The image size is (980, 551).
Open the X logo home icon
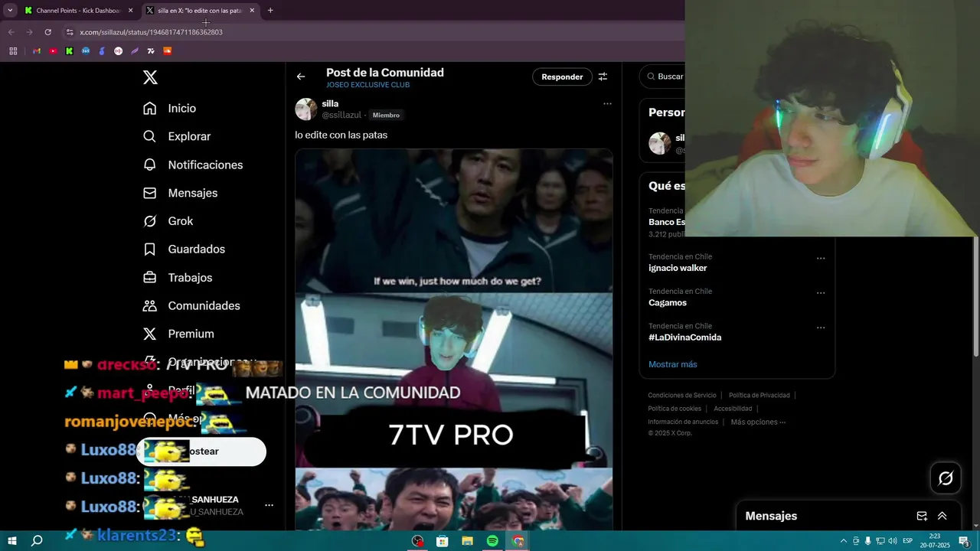[150, 77]
